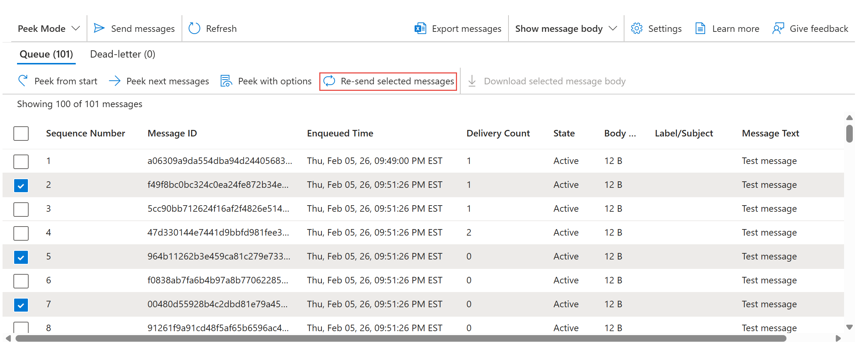This screenshot has height=342, width=868.
Task: Click the Refresh circular arrow icon
Action: point(194,28)
